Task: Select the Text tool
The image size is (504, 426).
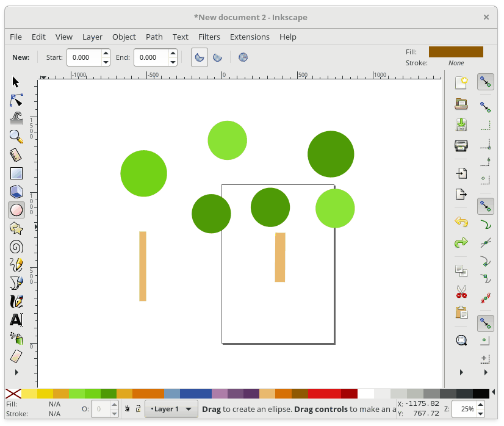Action: click(x=16, y=320)
